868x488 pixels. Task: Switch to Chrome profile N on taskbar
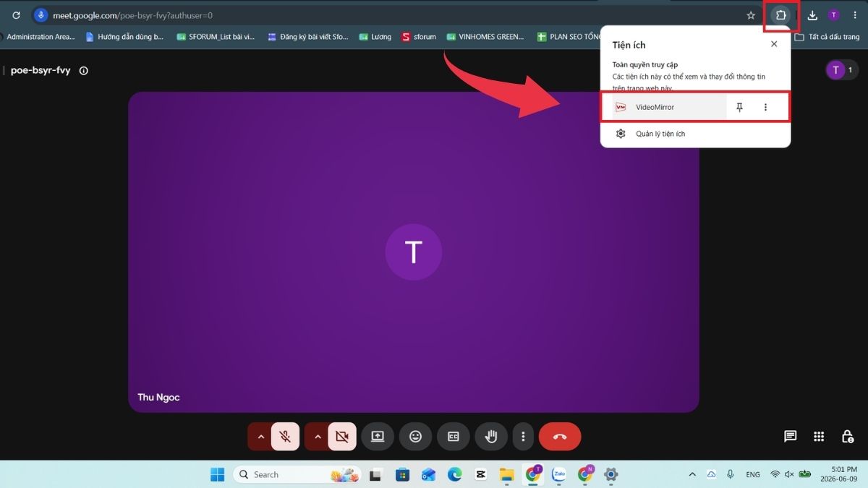(x=585, y=474)
